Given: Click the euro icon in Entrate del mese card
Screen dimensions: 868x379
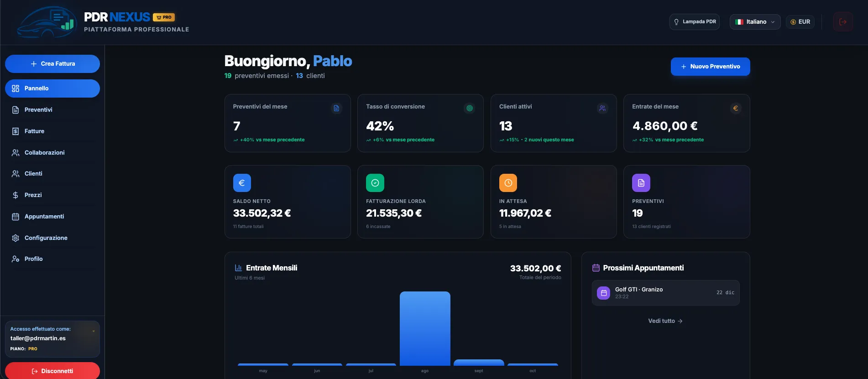Looking at the screenshot, I should coord(735,108).
